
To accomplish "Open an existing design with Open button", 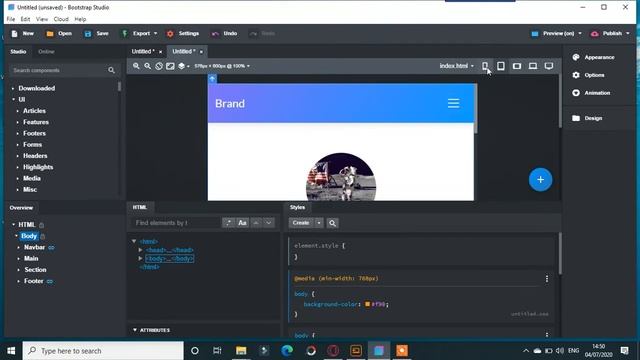I will coord(59,33).
